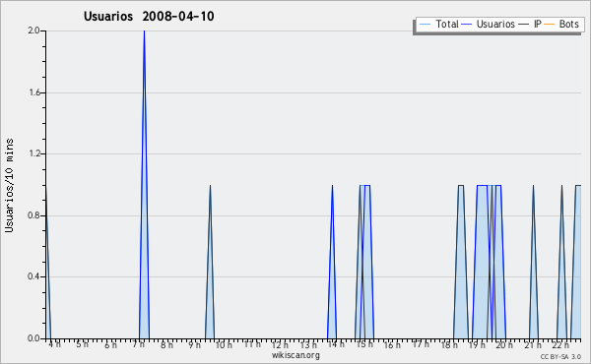Click the 12 h x-axis label
Screen dimensions: 591x364
point(280,344)
